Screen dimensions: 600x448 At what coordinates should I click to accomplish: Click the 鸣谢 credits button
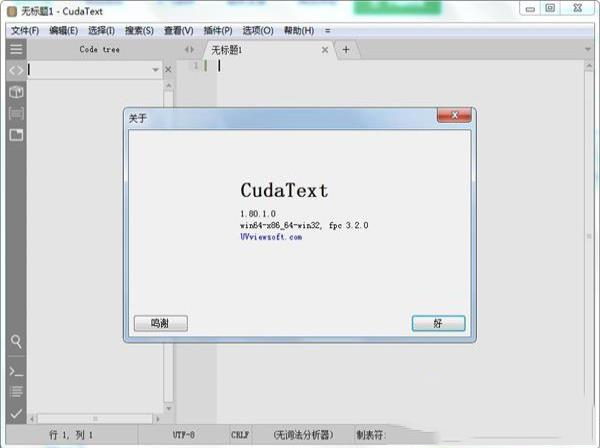[x=161, y=323]
